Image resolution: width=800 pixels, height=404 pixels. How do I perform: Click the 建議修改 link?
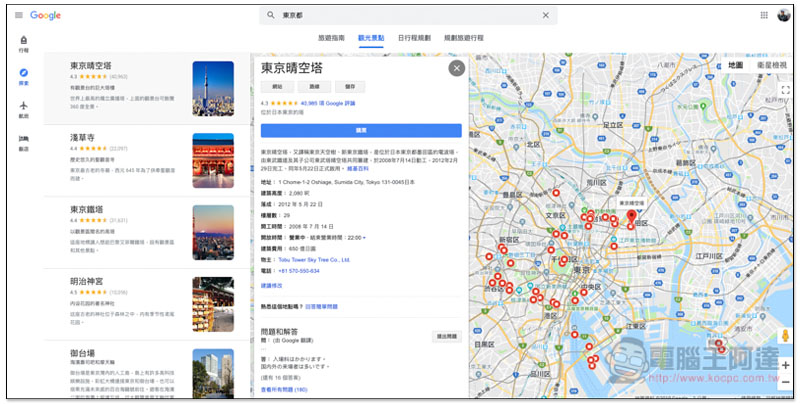tap(271, 286)
